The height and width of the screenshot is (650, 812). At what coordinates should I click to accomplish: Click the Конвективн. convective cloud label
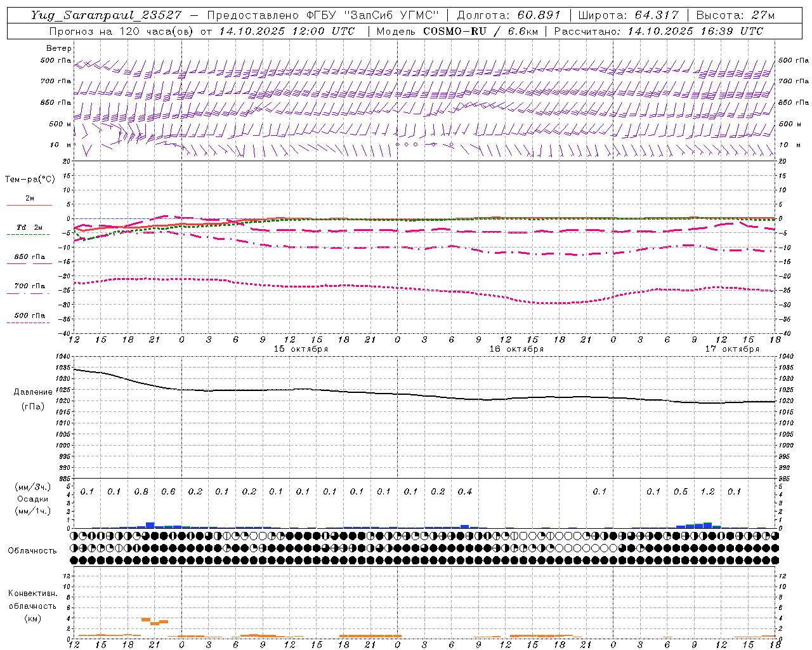pyautogui.click(x=32, y=594)
